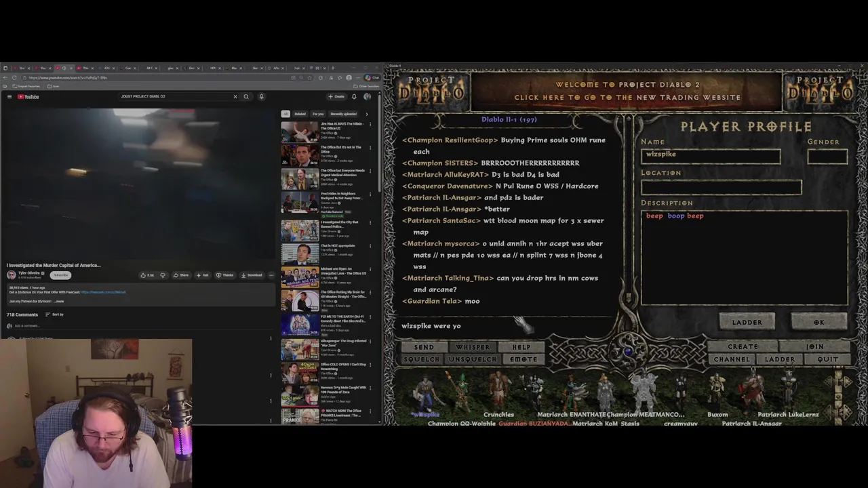Open the YouTube hamburger guide menu
868x488 pixels.
[9, 96]
